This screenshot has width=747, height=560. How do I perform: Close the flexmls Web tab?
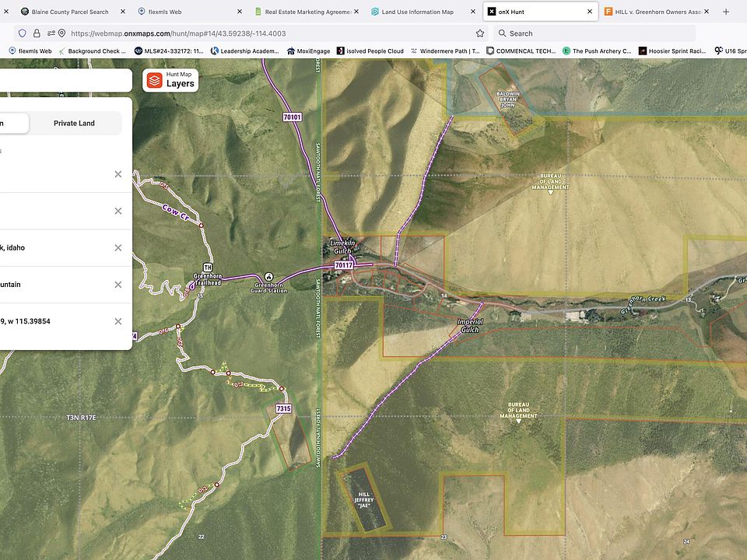(240, 12)
